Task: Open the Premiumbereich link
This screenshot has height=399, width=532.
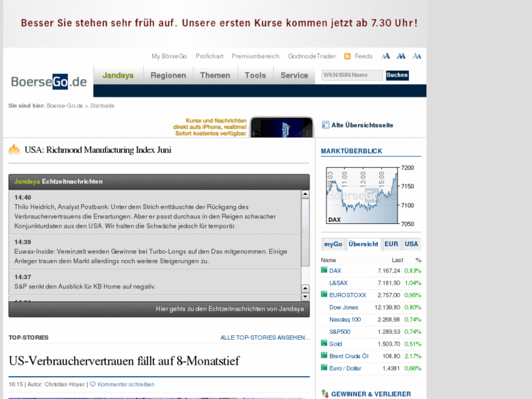Action: point(255,56)
